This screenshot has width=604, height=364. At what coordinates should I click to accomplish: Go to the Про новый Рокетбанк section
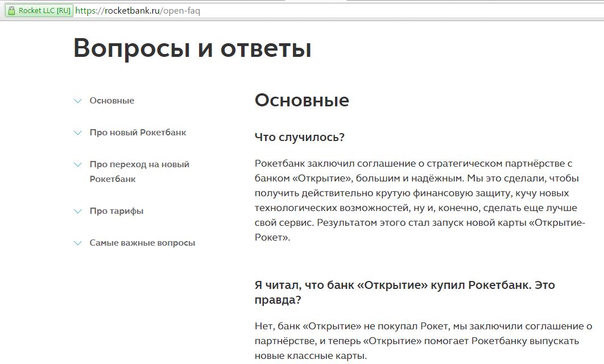pos(138,133)
